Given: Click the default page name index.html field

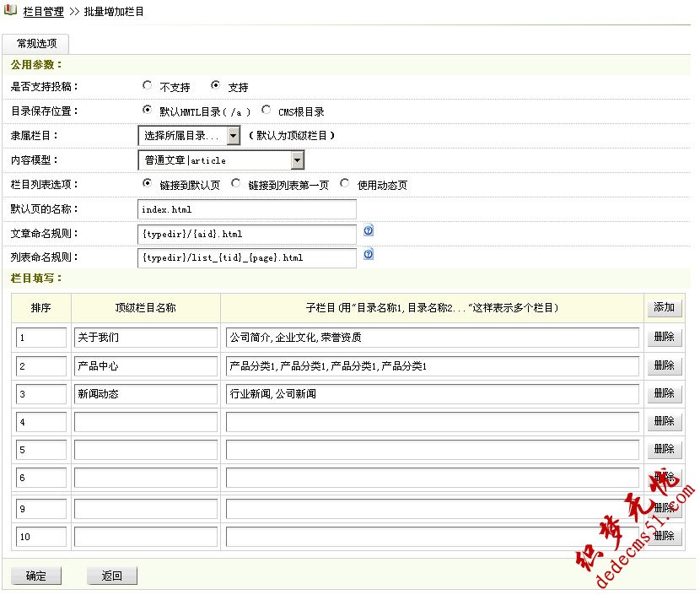Looking at the screenshot, I should point(246,209).
